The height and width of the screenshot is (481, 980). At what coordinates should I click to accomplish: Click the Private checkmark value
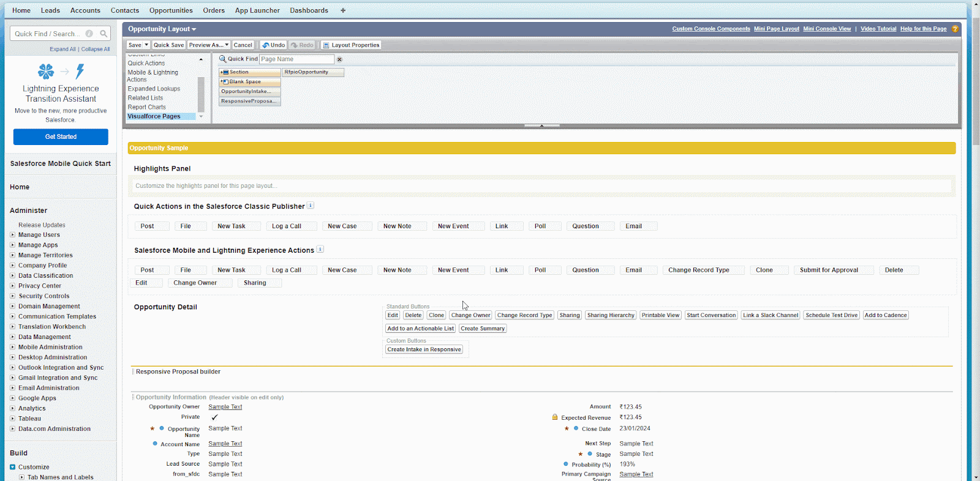tap(214, 417)
